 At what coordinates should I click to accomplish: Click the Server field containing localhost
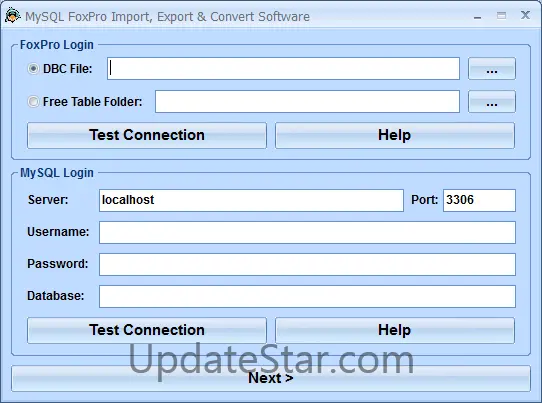(251, 200)
